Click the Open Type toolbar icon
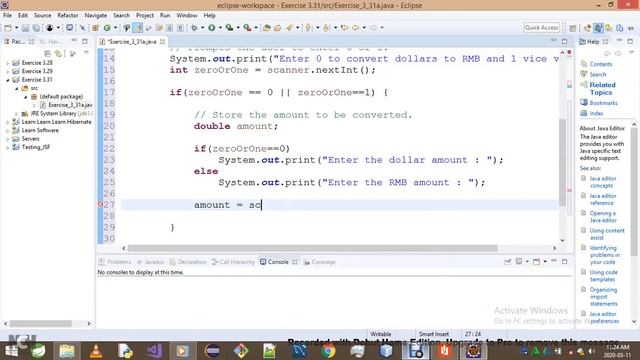640x360 pixels. coord(267,28)
